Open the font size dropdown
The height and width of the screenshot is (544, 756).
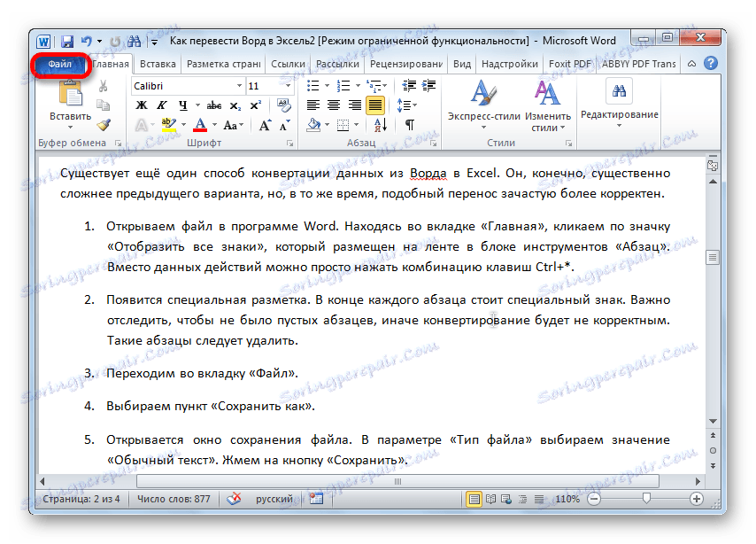[x=289, y=86]
